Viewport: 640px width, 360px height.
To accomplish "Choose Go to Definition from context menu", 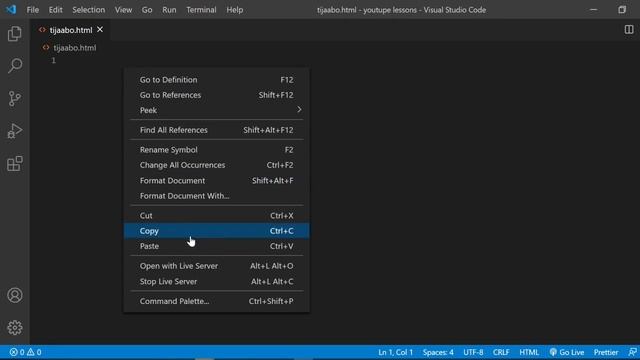I will click(x=216, y=80).
